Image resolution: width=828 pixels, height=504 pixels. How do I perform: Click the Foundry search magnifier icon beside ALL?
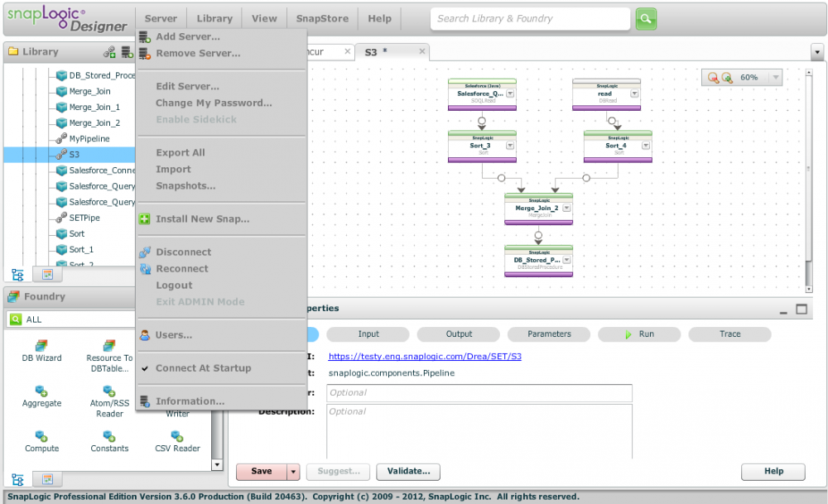click(16, 319)
